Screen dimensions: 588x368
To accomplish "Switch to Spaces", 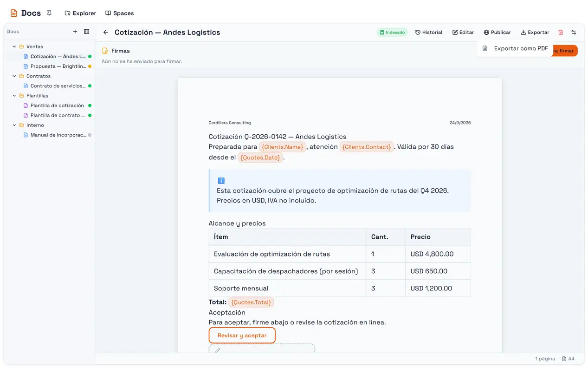I will click(119, 13).
